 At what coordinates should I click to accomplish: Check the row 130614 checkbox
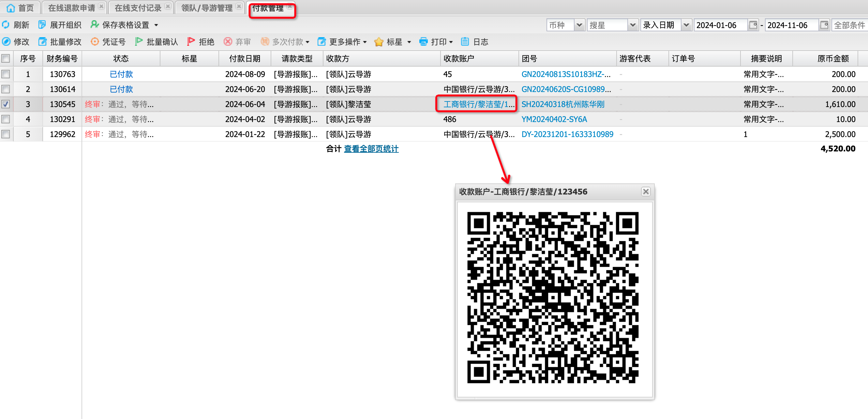(6, 89)
